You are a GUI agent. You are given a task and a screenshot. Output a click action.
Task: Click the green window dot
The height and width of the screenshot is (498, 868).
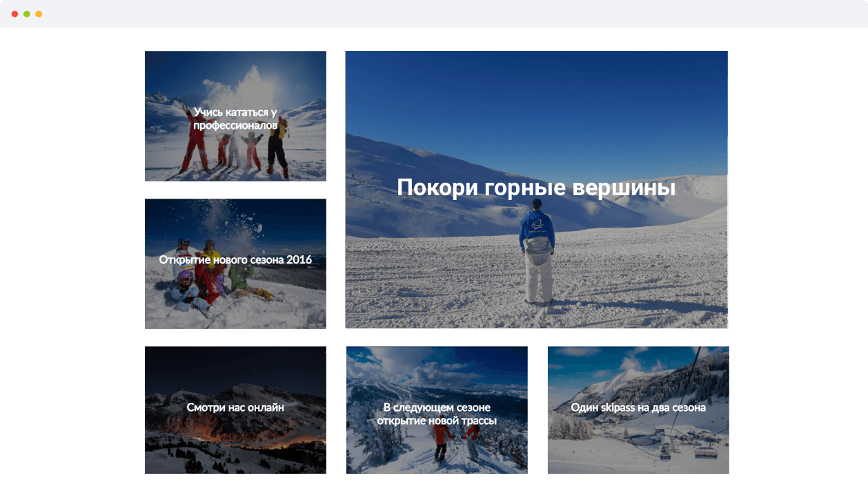tap(27, 14)
